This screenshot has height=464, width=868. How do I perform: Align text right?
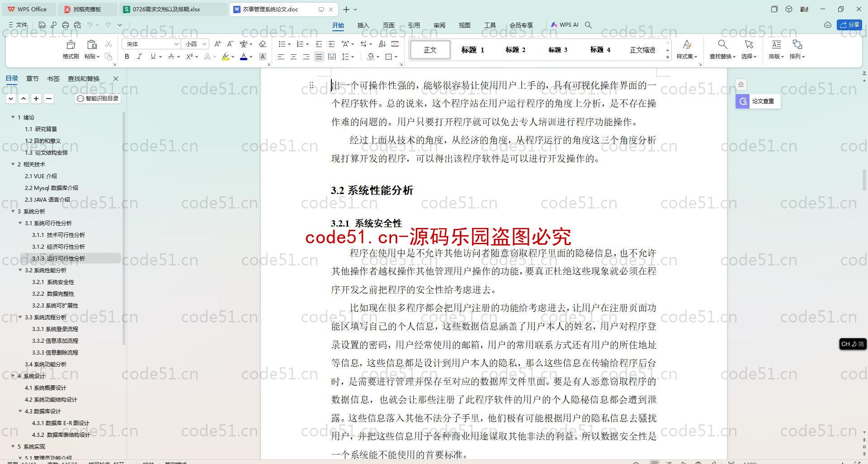[306, 57]
